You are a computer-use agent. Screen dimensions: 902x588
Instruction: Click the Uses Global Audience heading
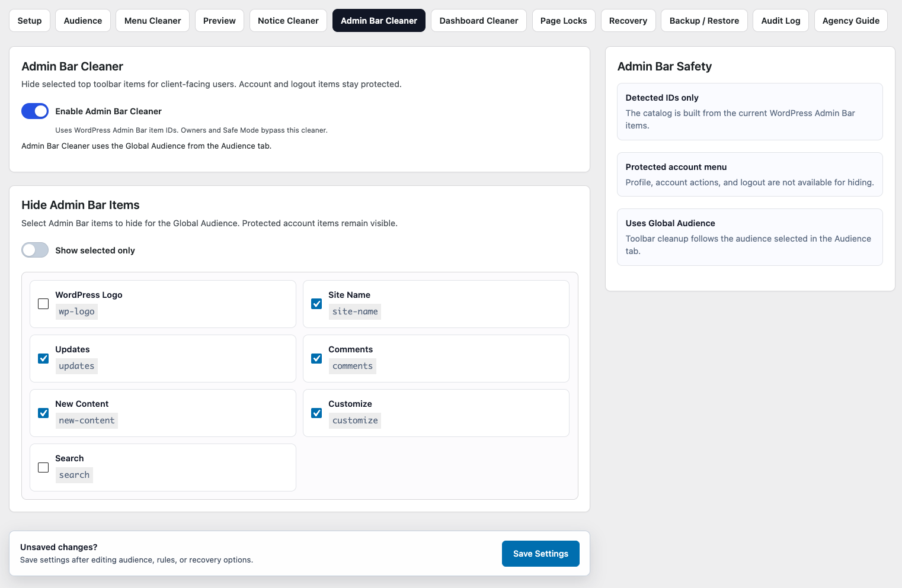click(670, 223)
